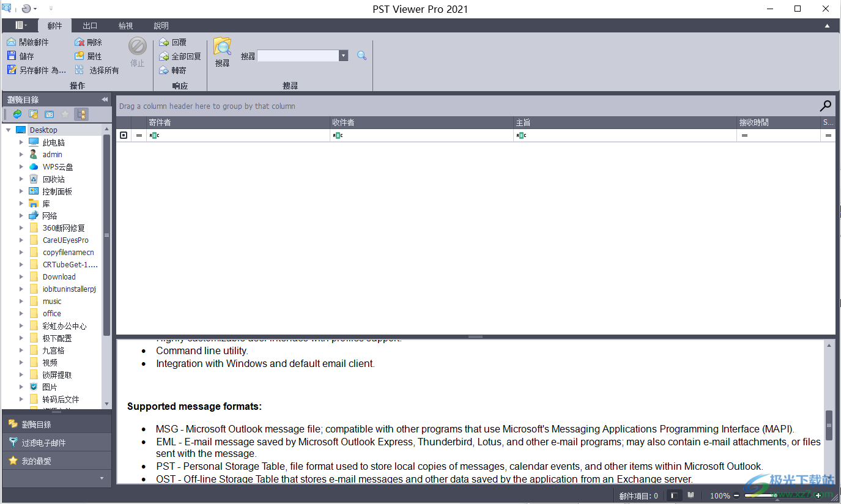The width and height of the screenshot is (841, 504).
Task: Click the gray star favorites icon
Action: click(65, 114)
